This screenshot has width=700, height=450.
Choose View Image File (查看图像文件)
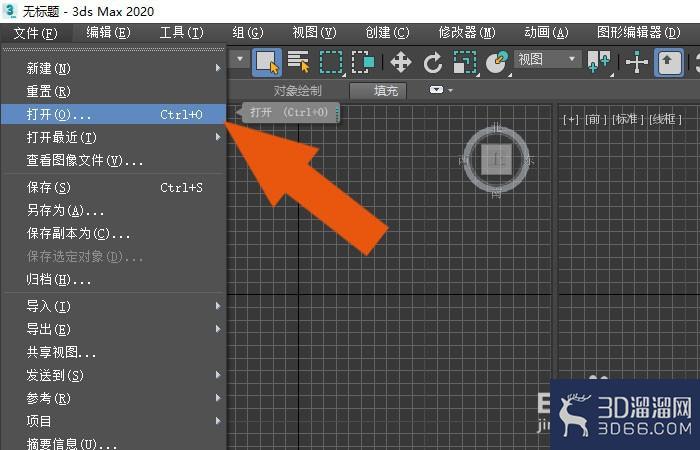[113, 160]
